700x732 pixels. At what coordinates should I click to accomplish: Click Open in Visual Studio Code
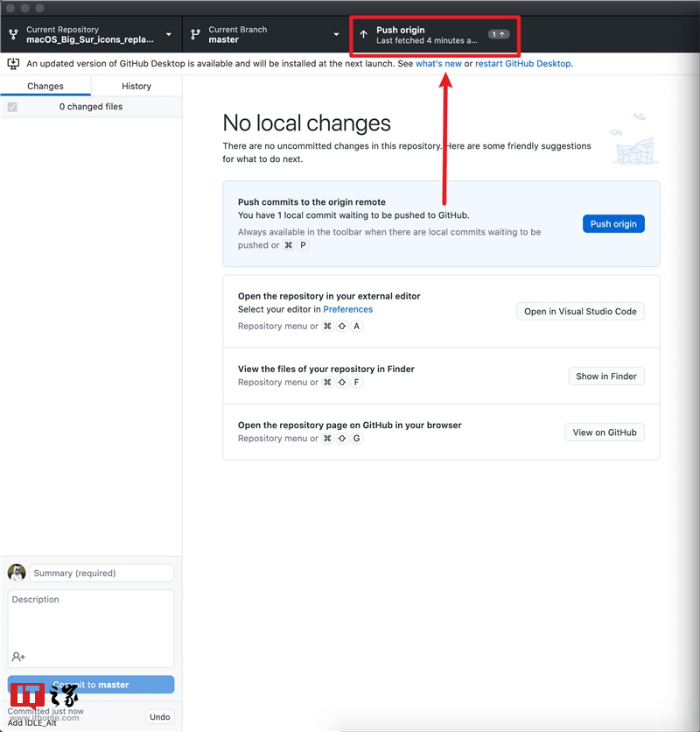580,312
